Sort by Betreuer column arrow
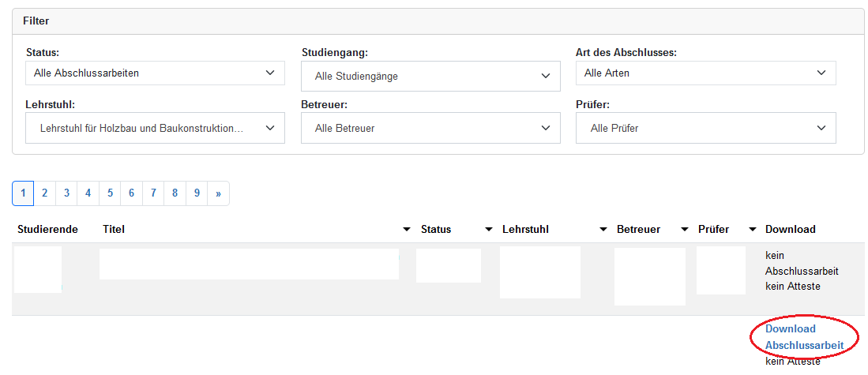Screen dimensions: 868x375 685,230
